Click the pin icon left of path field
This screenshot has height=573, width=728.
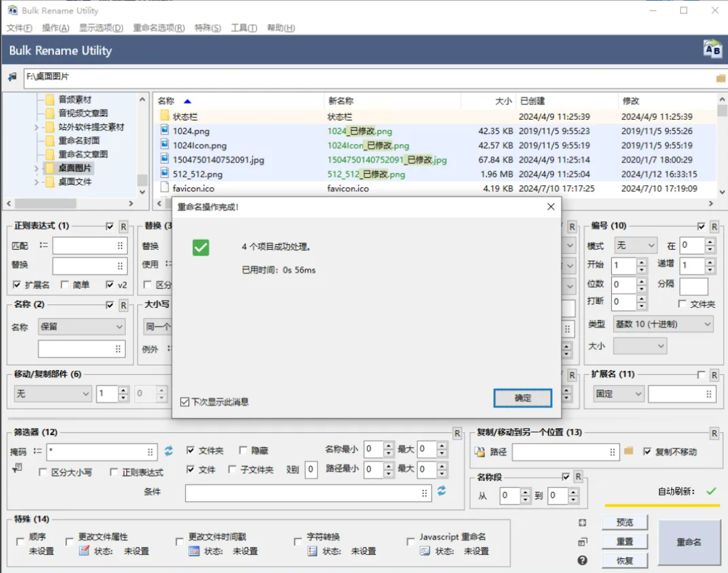point(12,77)
